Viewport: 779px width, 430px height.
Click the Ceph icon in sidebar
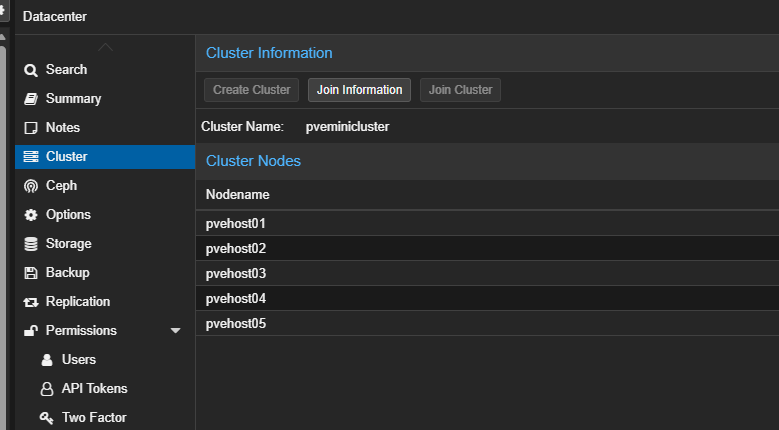tap(30, 186)
